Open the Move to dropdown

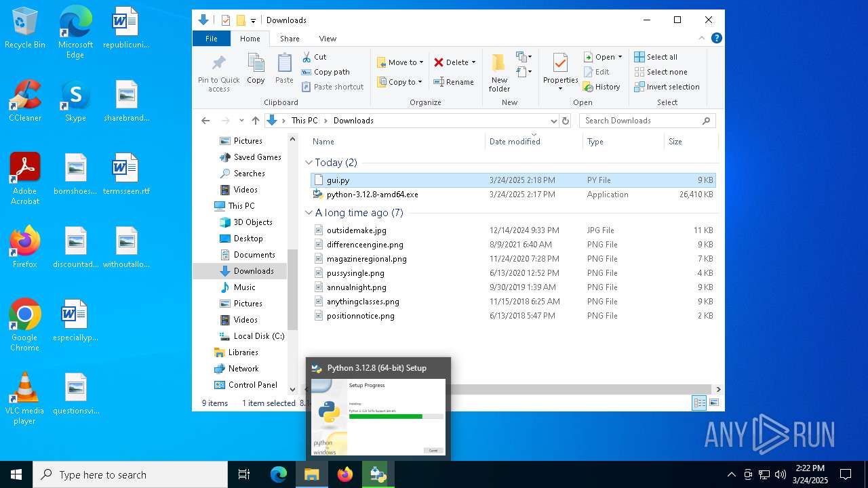tap(400, 62)
